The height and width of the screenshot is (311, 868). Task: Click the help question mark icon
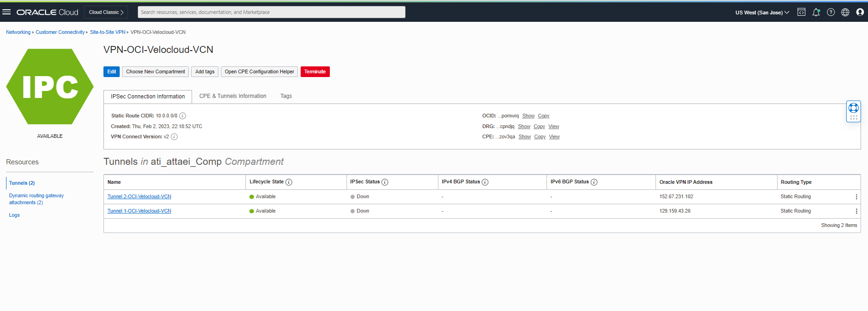(x=831, y=13)
